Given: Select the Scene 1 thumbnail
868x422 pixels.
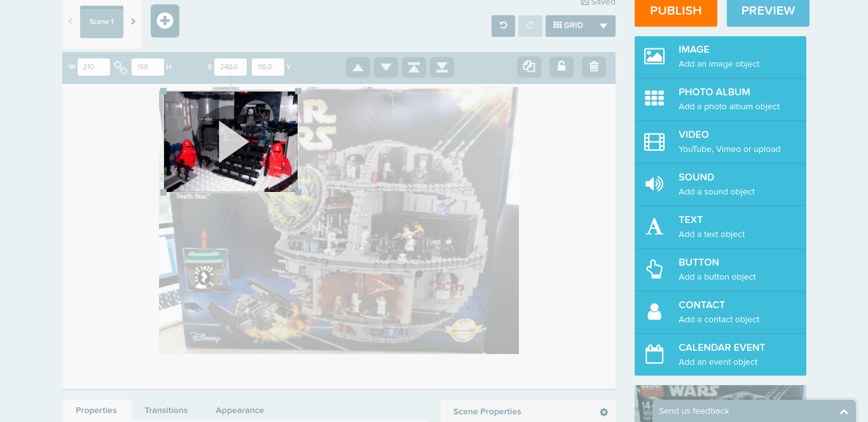Looking at the screenshot, I should point(102,22).
